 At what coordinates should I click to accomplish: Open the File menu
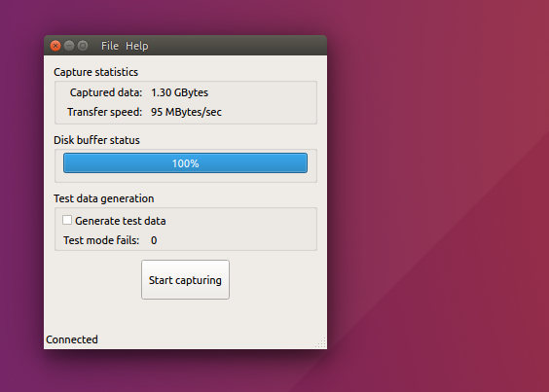pos(110,46)
